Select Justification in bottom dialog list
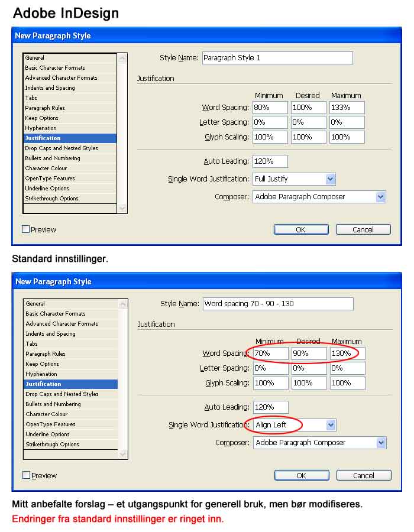The width and height of the screenshot is (414, 532). point(71,384)
